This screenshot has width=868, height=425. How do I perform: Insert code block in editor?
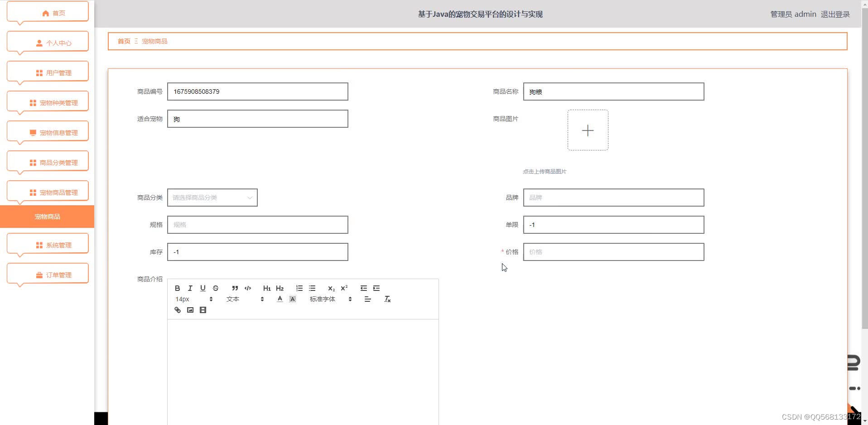click(x=248, y=288)
